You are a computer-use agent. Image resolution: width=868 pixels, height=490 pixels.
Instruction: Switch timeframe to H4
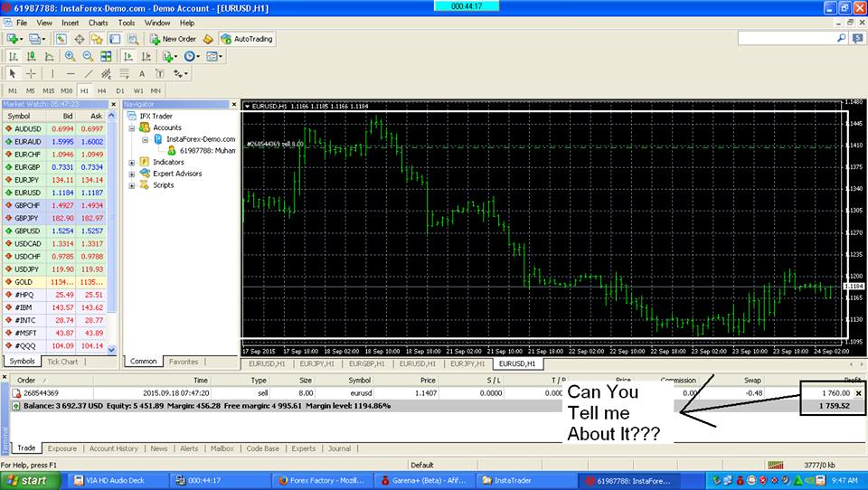pyautogui.click(x=102, y=90)
